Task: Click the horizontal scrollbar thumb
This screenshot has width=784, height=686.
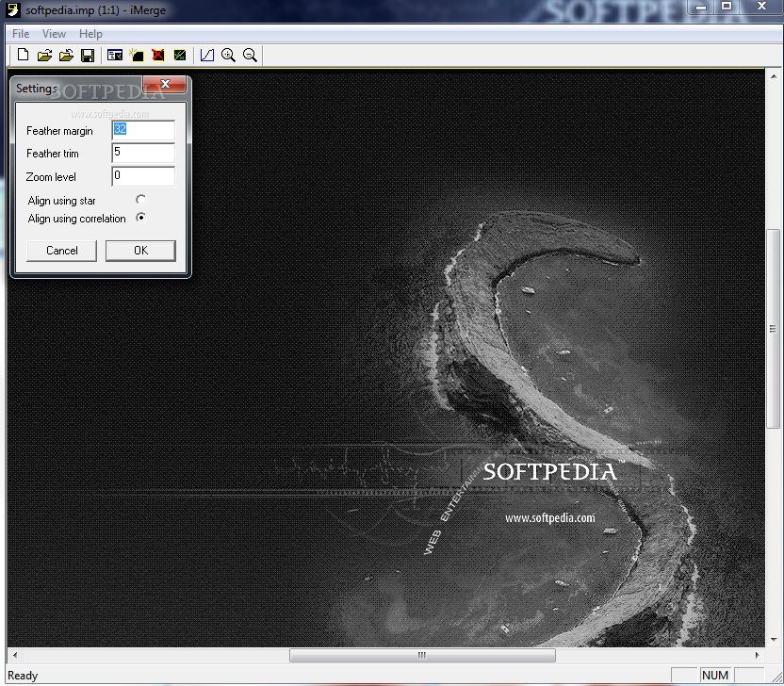Action: point(422,655)
